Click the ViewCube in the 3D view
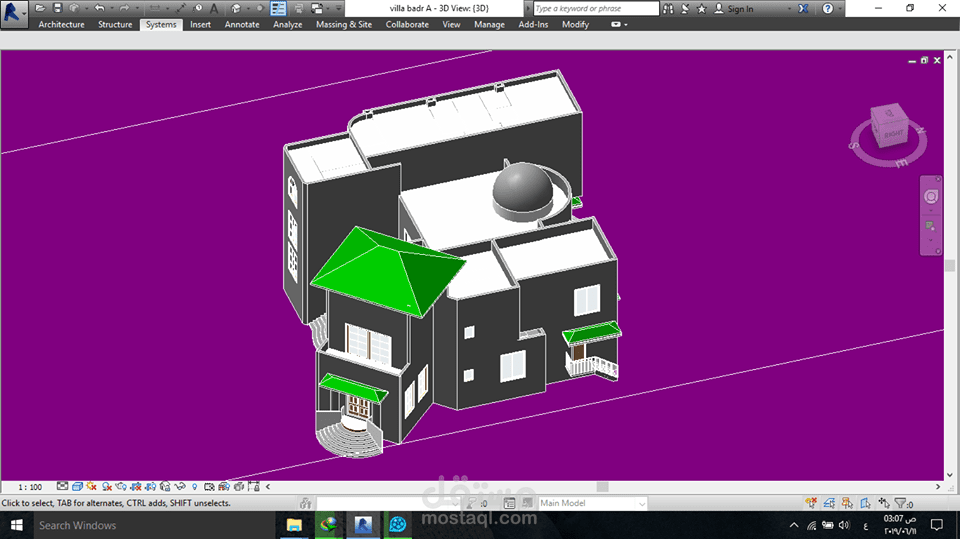This screenshot has width=960, height=539. coord(889,129)
